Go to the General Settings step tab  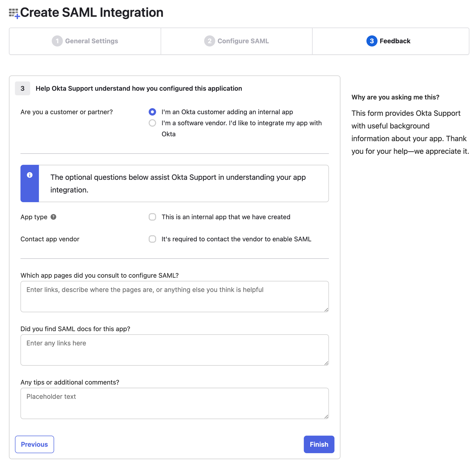point(85,41)
